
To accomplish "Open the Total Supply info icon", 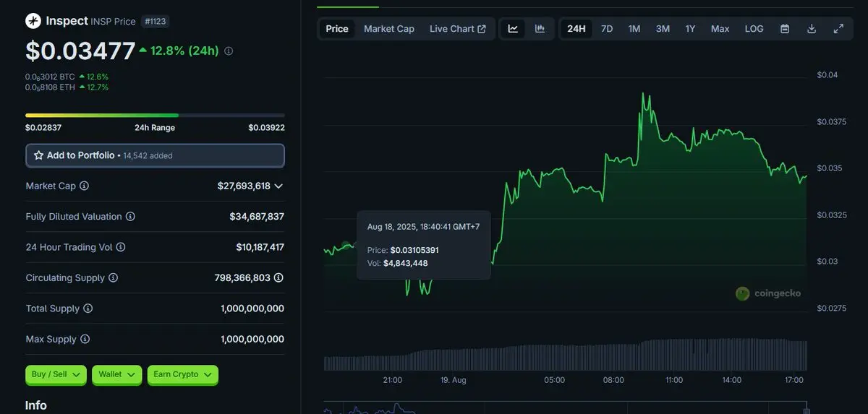I will coord(88,309).
